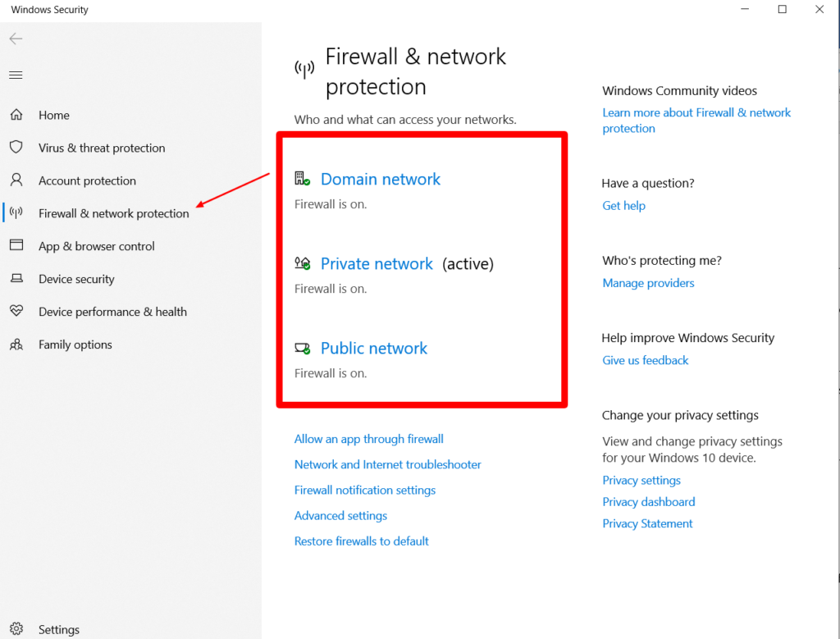
Task: Click the Account protection person icon
Action: (x=17, y=180)
